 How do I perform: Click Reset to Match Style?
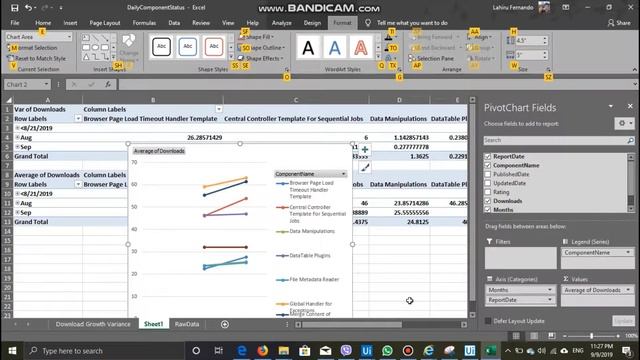coord(37,58)
